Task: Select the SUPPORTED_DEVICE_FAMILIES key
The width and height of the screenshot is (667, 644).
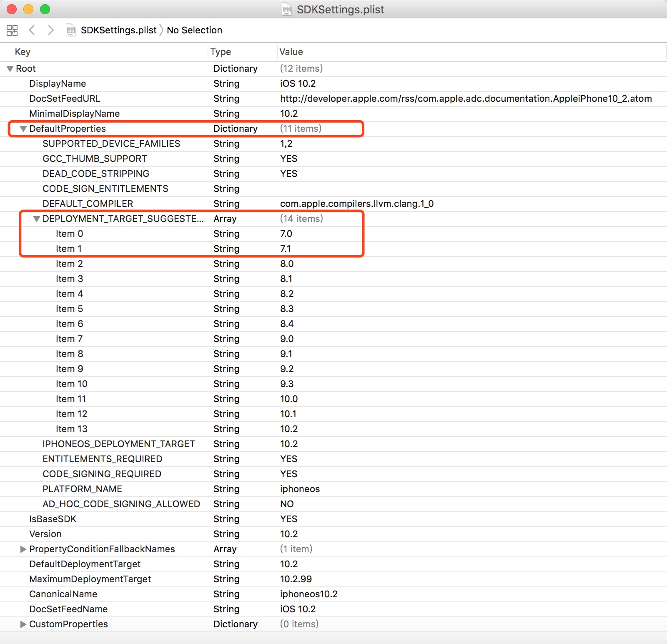Action: (111, 143)
